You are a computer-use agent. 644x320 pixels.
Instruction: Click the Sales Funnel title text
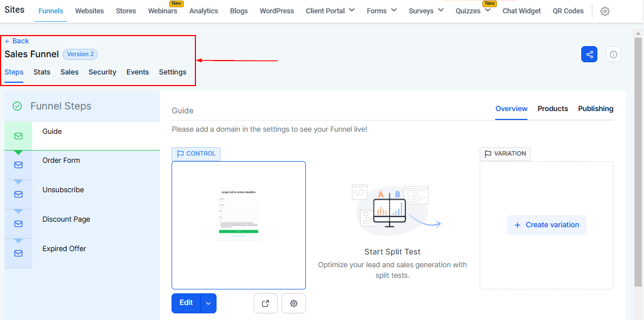point(32,54)
